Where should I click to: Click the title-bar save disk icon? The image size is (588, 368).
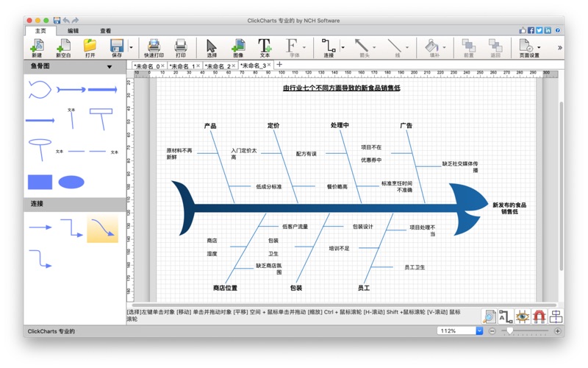pos(57,21)
